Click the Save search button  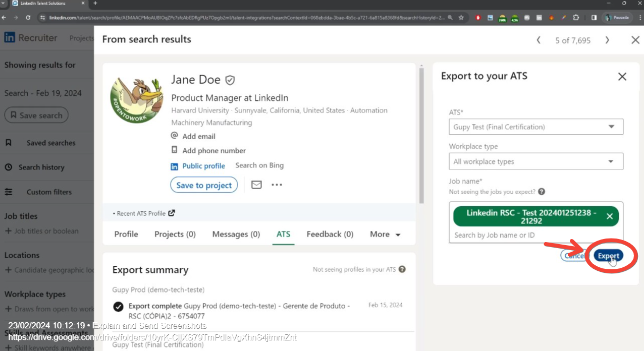pyautogui.click(x=36, y=115)
